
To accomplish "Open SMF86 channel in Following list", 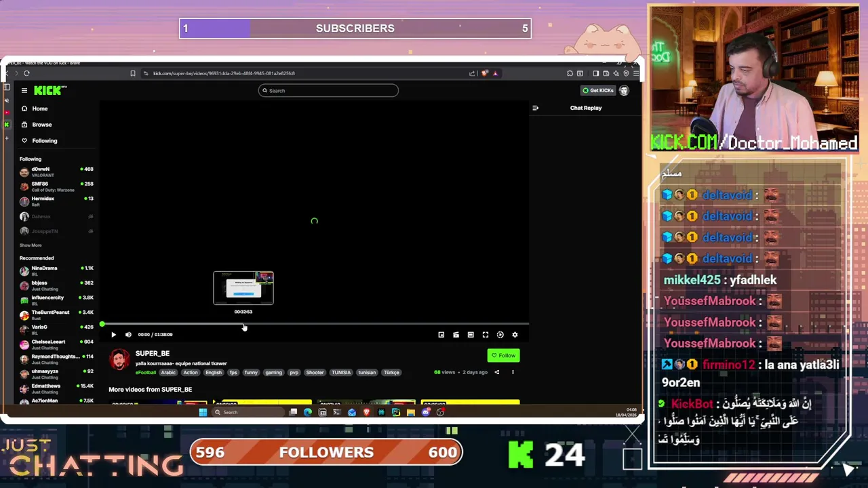I will click(56, 186).
